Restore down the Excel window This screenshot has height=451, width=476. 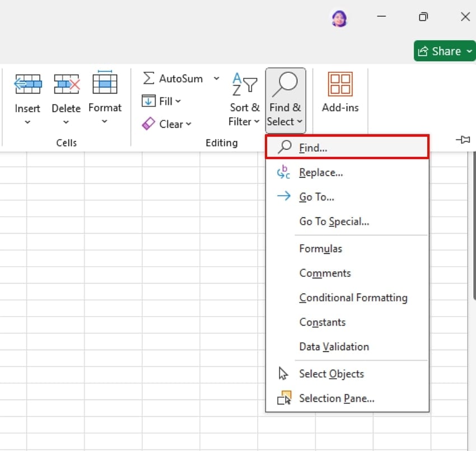423,17
